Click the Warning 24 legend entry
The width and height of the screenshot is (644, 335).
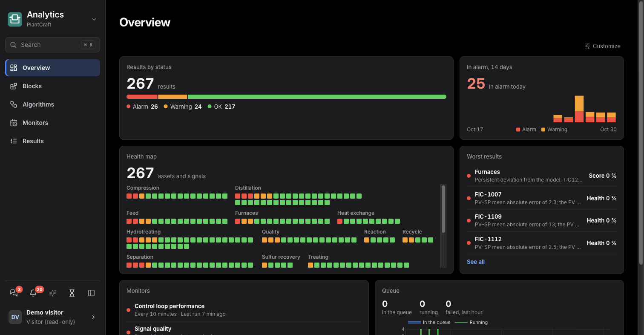coord(183,107)
